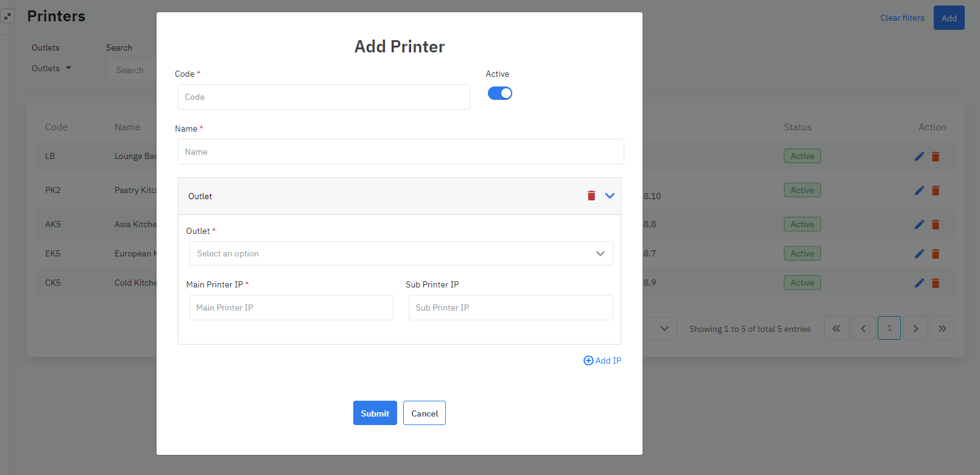Click the Add IP link
The width and height of the screenshot is (980, 475).
[602, 361]
